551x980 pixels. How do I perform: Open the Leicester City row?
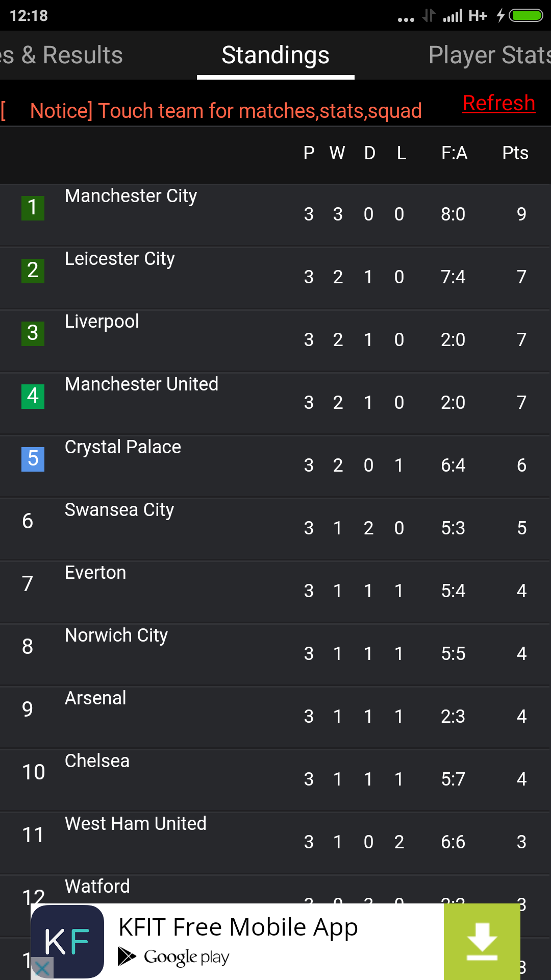click(x=120, y=259)
